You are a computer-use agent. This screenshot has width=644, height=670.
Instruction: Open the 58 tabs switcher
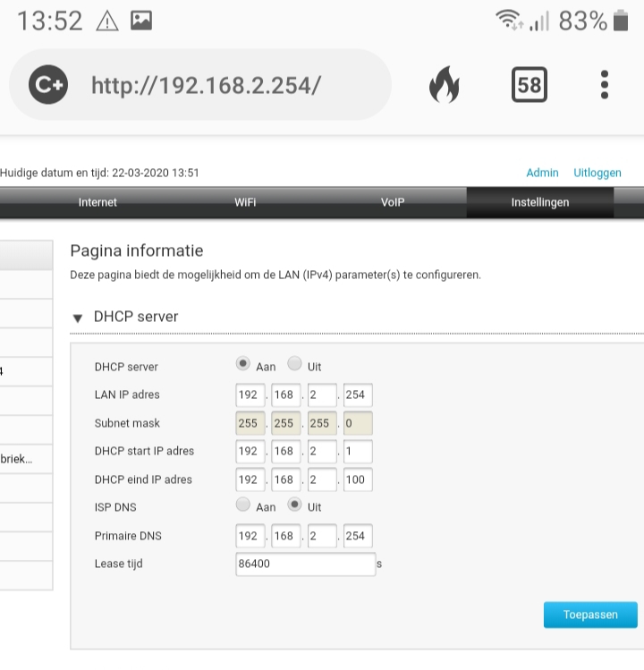point(529,85)
